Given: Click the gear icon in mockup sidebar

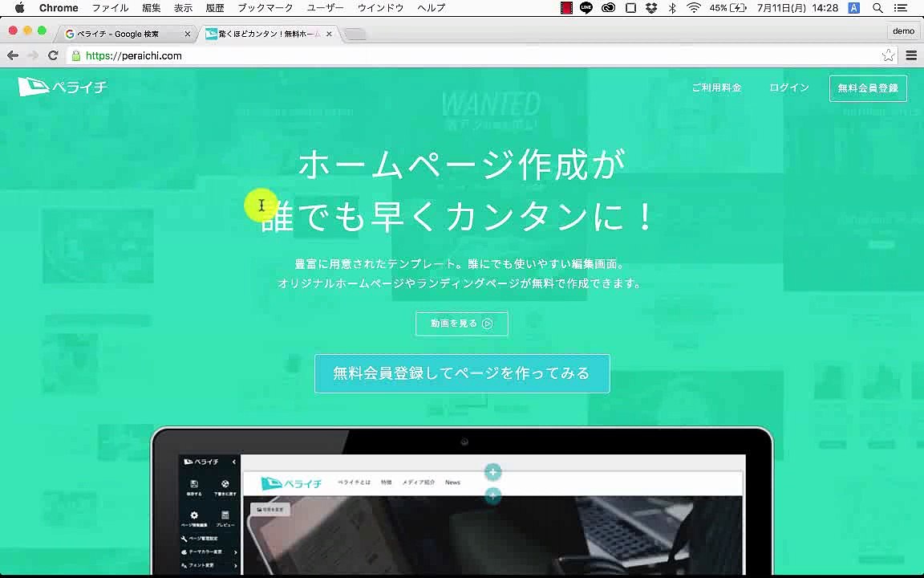Looking at the screenshot, I should tap(194, 515).
